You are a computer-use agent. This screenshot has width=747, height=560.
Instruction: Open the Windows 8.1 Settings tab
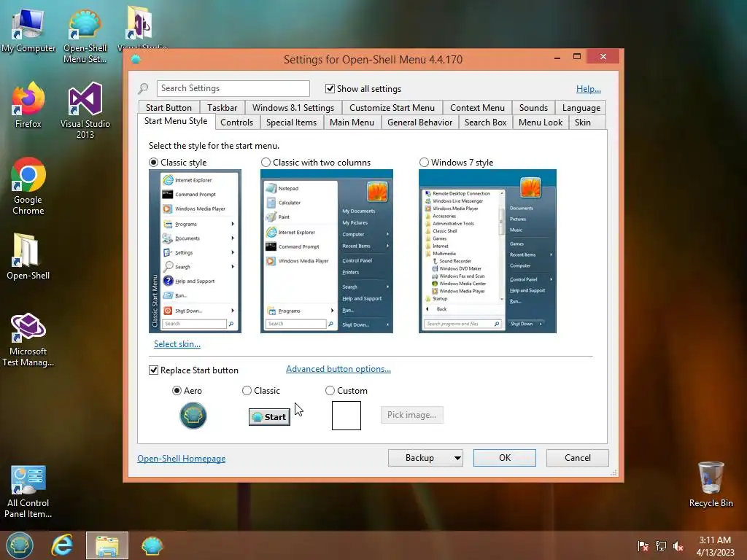point(293,108)
